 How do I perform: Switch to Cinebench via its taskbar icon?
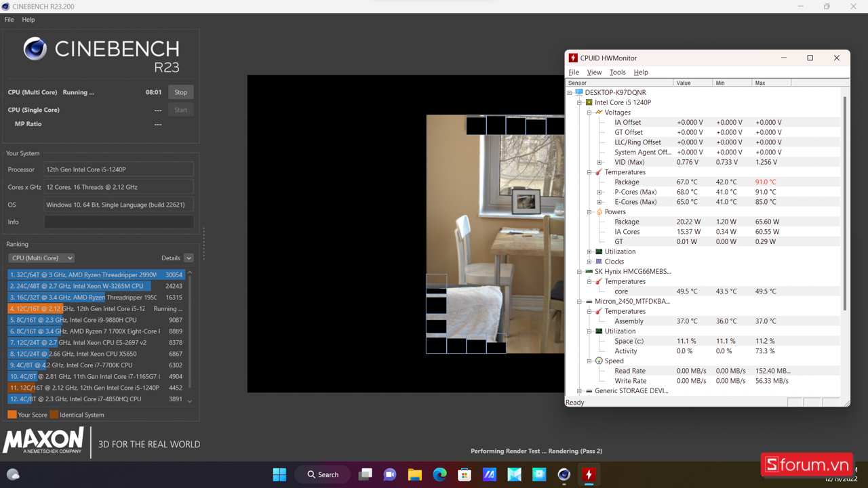[x=564, y=474]
